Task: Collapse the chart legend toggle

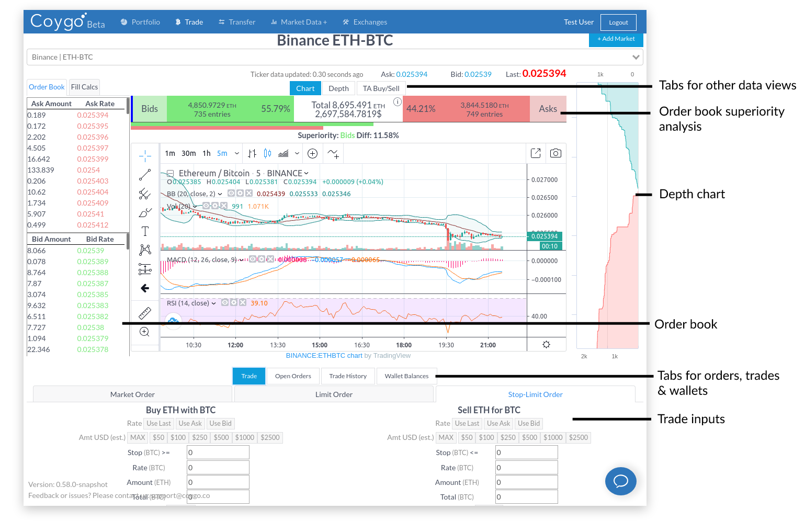Action: click(x=171, y=173)
